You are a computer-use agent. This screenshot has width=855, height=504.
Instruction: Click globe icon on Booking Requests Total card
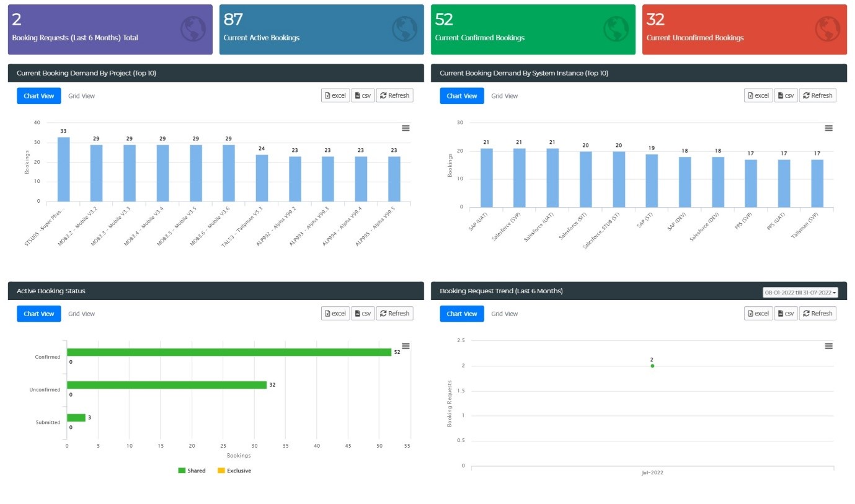[193, 29]
